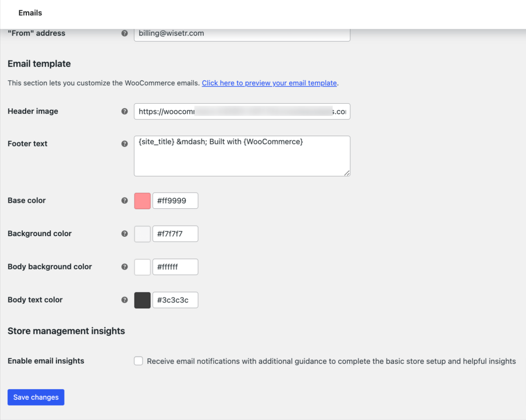This screenshot has width=526, height=420.
Task: Select the #ff9999 hex value field
Action: coord(175,201)
